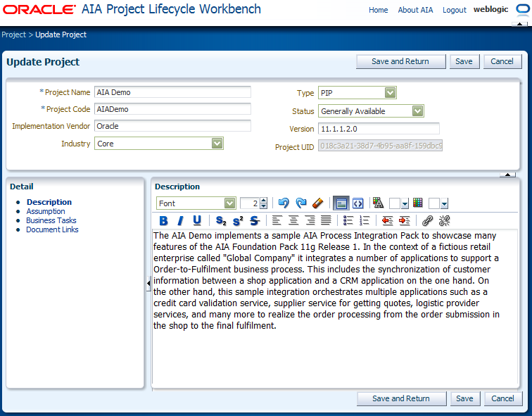Switch to rich text editing mode

point(341,203)
